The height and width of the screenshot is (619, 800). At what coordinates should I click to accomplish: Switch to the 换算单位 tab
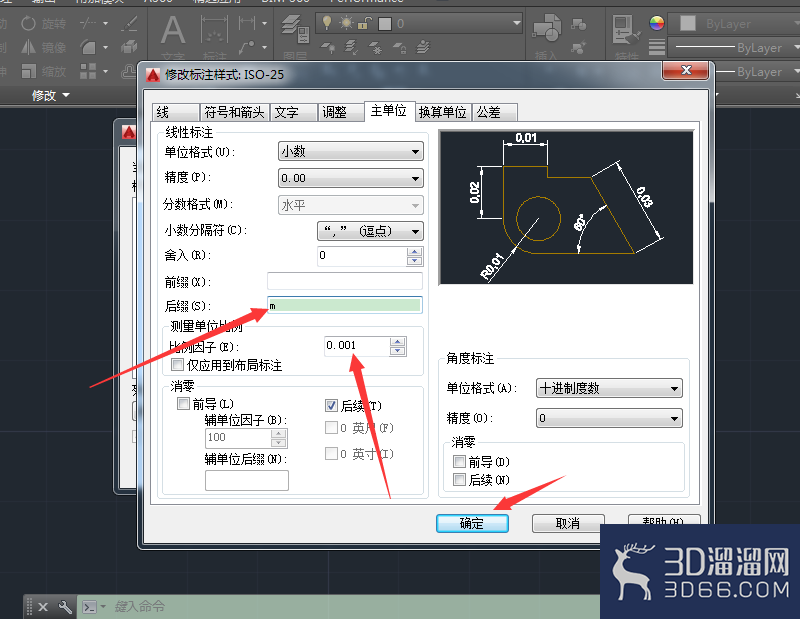coord(442,112)
